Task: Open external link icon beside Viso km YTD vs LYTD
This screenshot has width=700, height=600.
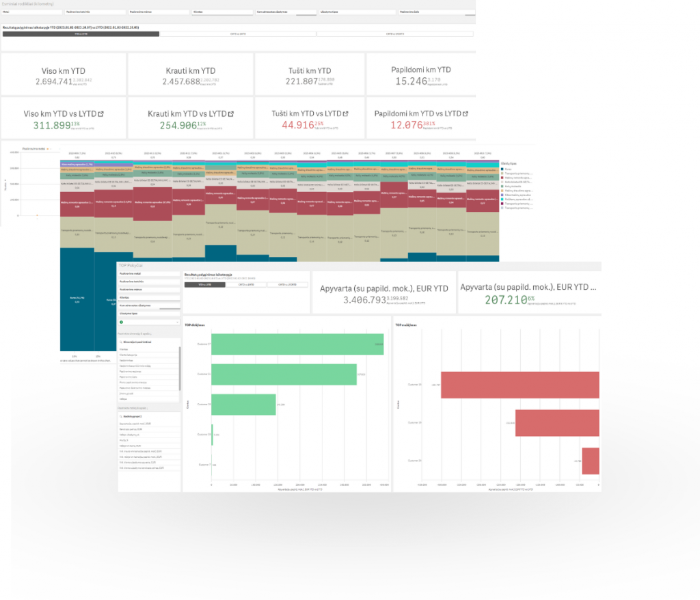Action: click(x=100, y=113)
